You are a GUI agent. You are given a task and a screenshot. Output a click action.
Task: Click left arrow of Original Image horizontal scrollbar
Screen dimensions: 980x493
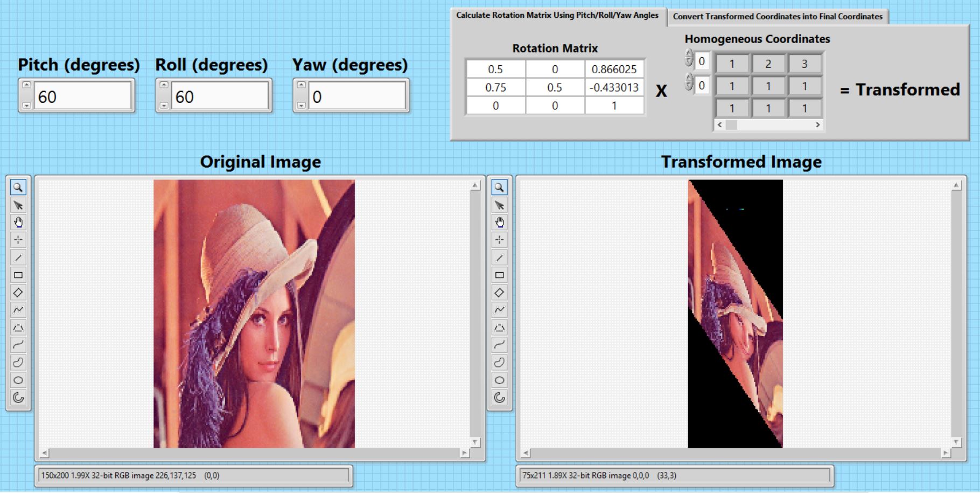[x=44, y=453]
